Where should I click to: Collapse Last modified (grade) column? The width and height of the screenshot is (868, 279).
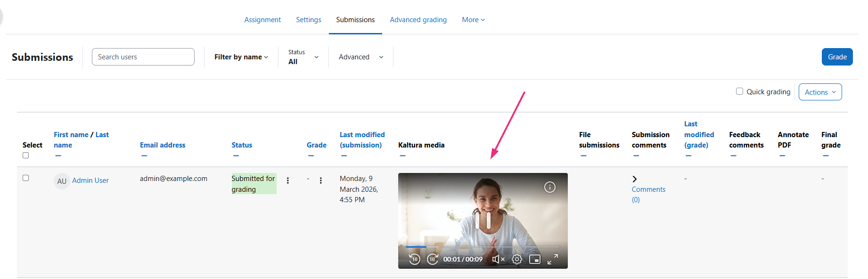click(x=688, y=156)
